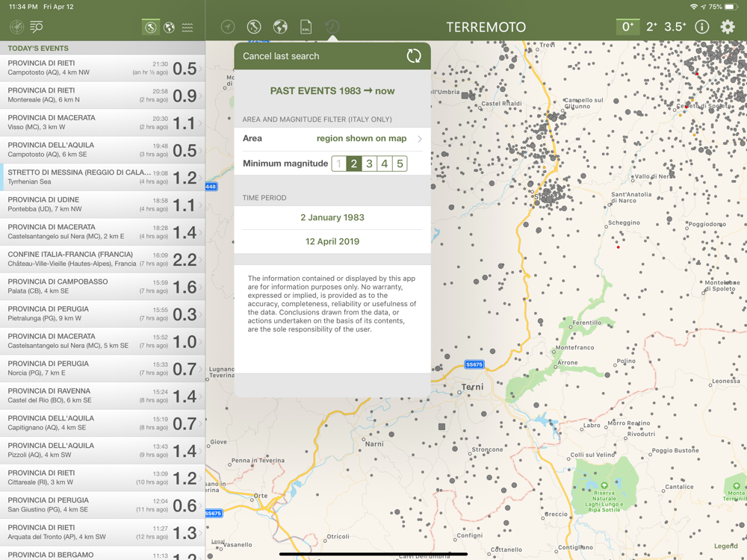Tap the battery indicator in status bar
Screen dimensions: 747x560
(x=731, y=7)
